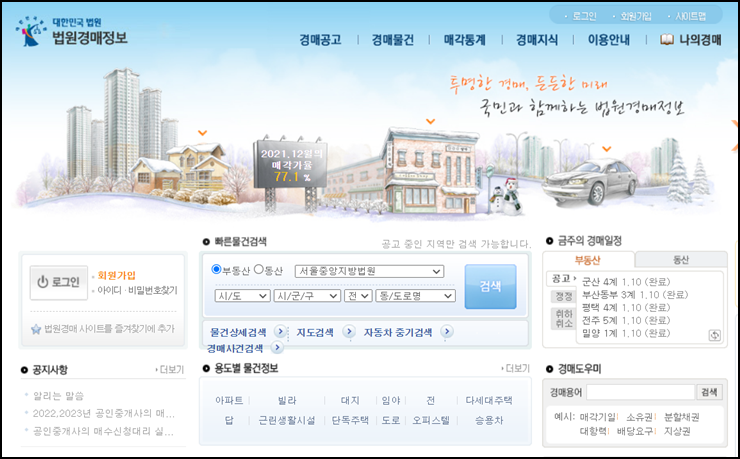Select the 오피스텔 property type
The image size is (740, 459).
click(431, 420)
